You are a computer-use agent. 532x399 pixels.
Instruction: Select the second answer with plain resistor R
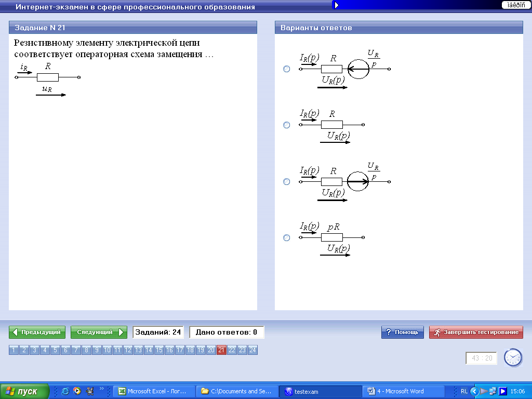point(286,125)
